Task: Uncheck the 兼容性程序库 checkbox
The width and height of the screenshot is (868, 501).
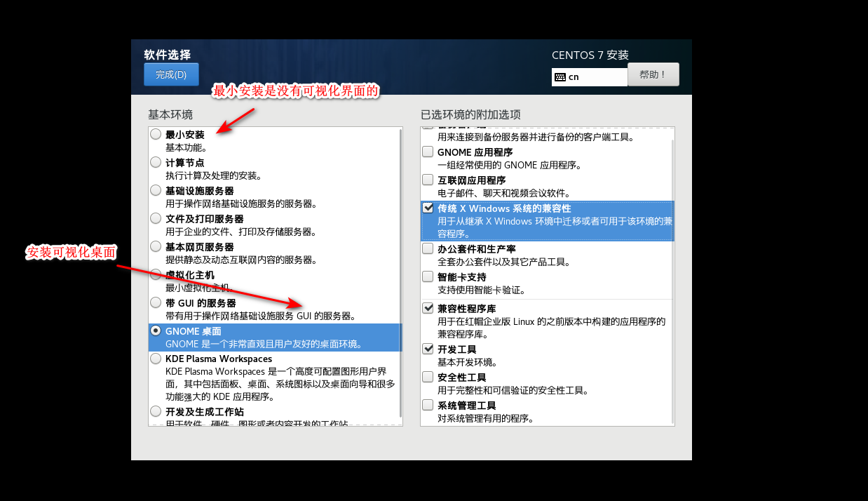Action: (428, 308)
